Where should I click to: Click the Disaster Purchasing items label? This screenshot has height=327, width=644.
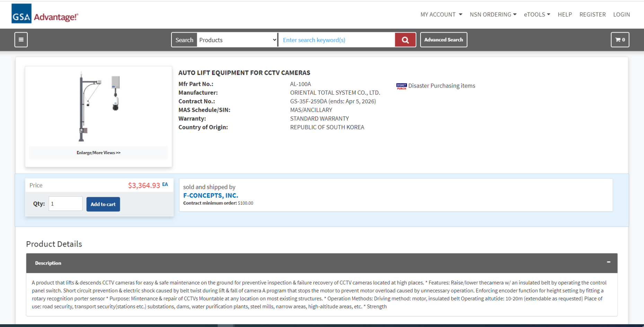[442, 86]
